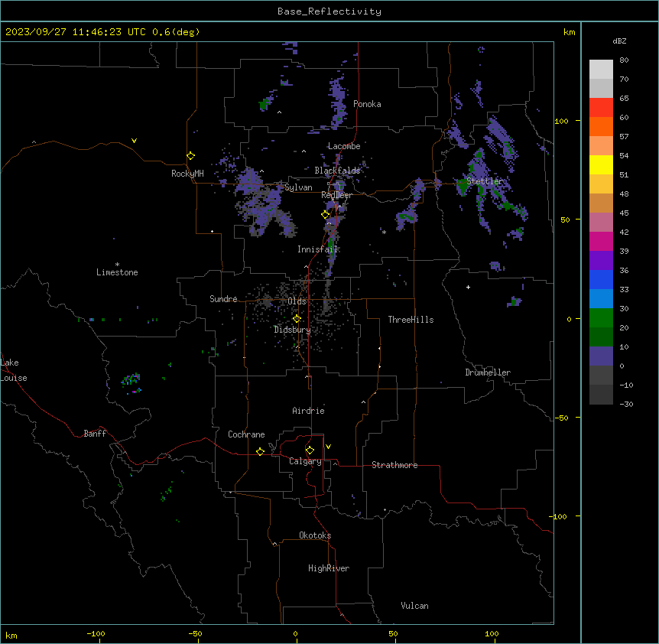This screenshot has height=644, width=659.
Task: Click the Vulcan city label
Action: 414,606
